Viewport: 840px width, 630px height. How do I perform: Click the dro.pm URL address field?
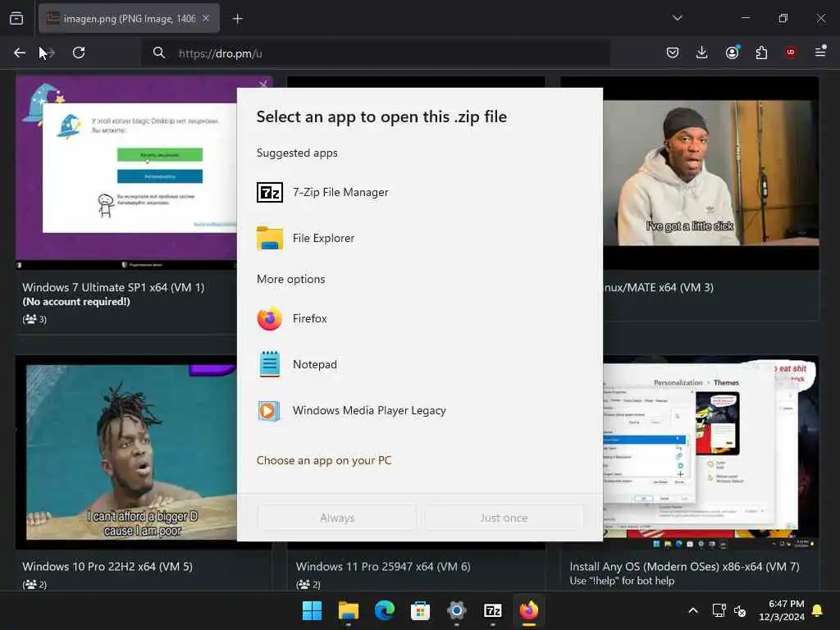[375, 53]
